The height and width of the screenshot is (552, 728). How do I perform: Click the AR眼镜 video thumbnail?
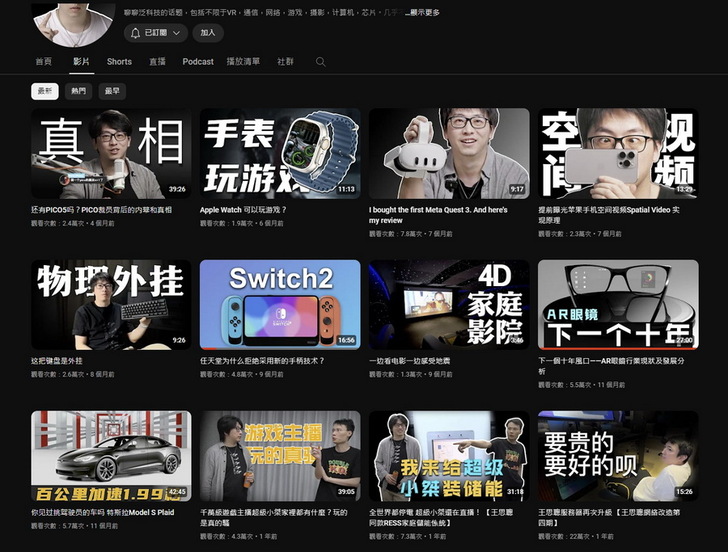(617, 304)
